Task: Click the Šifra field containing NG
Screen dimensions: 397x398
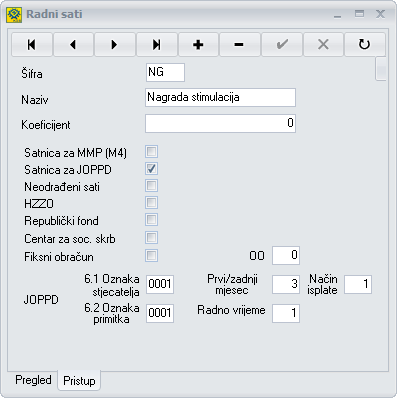Action: [x=165, y=72]
